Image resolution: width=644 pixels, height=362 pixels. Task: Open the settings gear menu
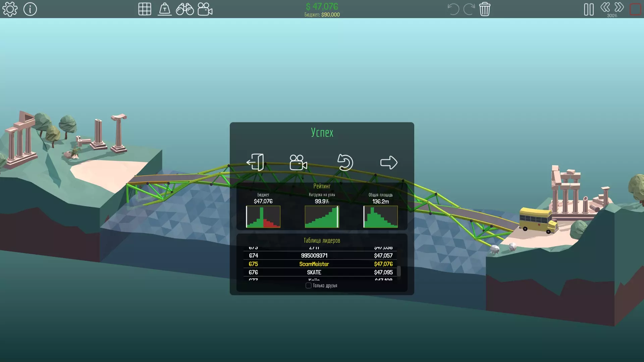coord(10,9)
